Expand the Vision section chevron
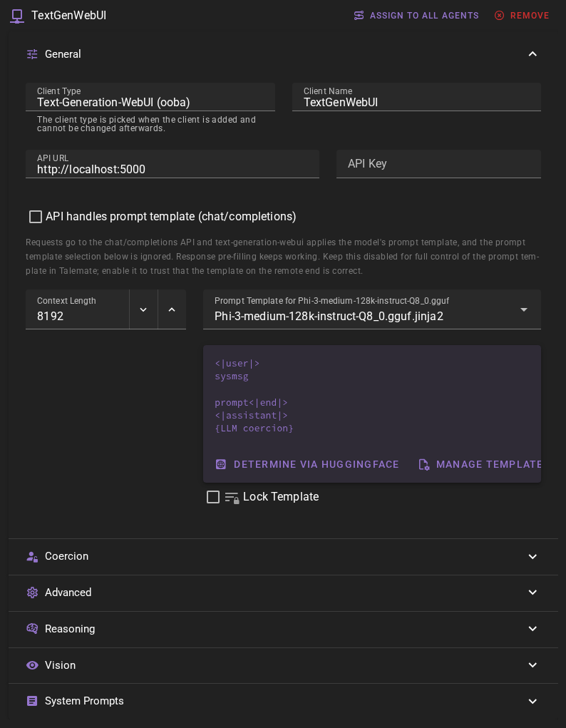The image size is (566, 728). click(x=532, y=665)
